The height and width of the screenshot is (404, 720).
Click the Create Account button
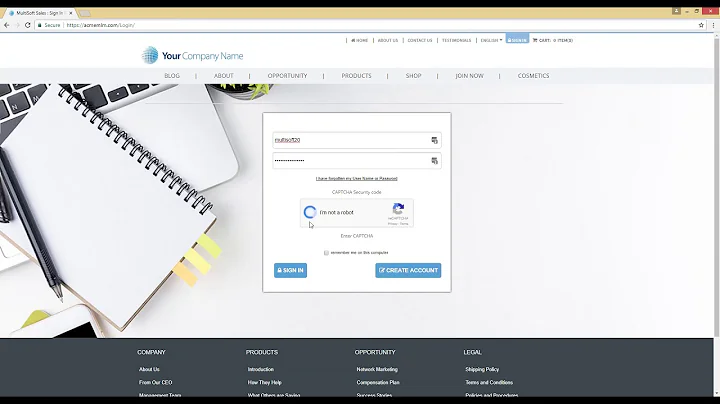click(408, 270)
